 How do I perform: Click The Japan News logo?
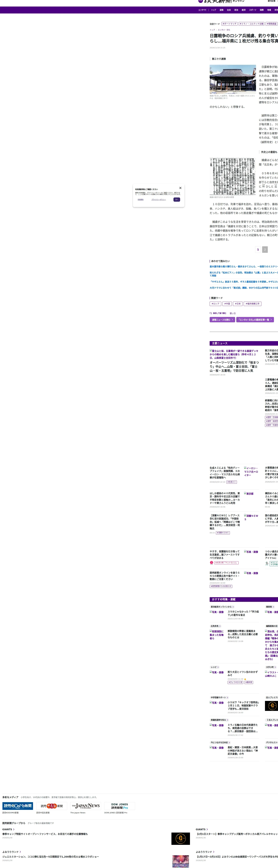coord(86,806)
